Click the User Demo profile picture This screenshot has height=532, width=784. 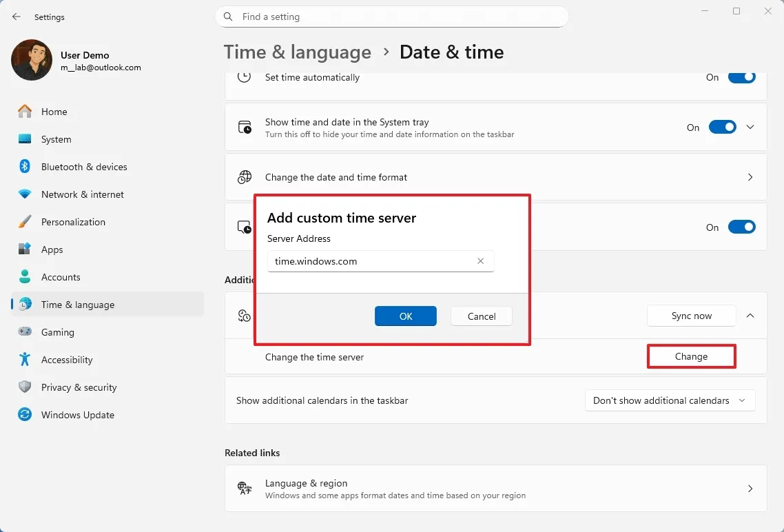32,60
